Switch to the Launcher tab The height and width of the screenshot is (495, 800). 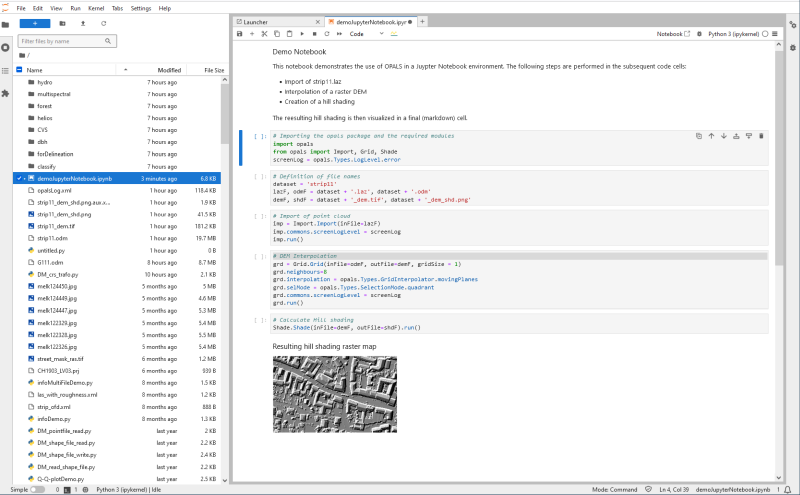tap(255, 21)
